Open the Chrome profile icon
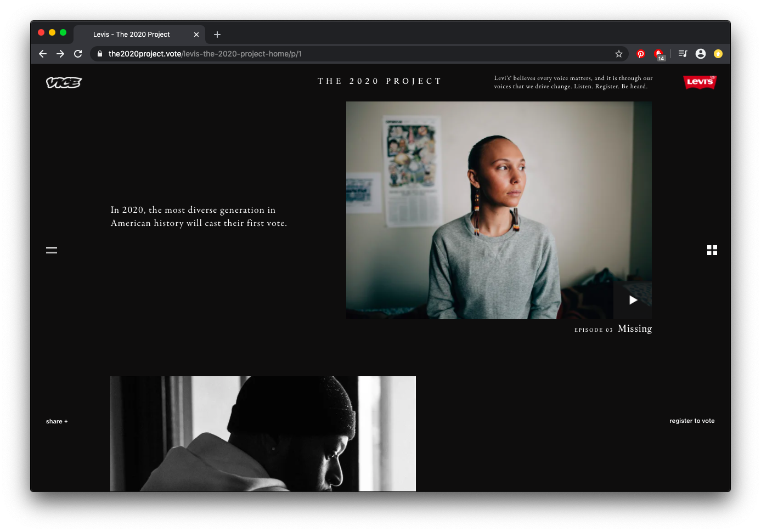This screenshot has height=532, width=761. pyautogui.click(x=700, y=54)
